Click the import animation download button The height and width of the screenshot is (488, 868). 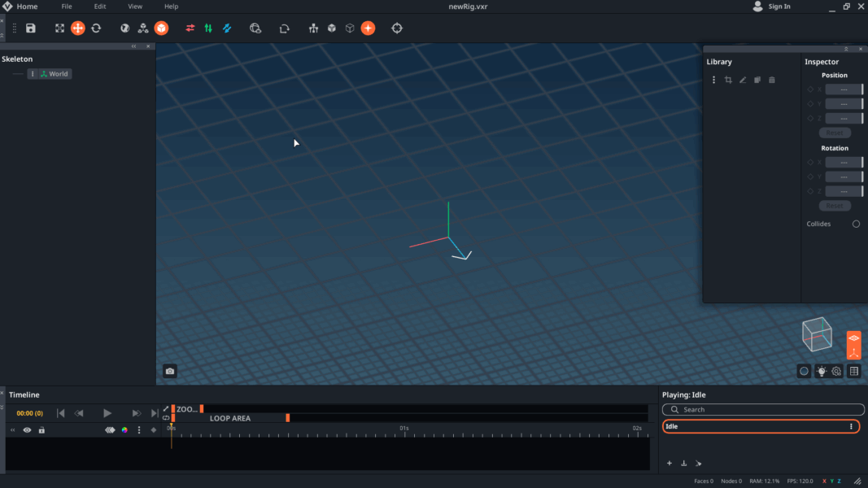coord(683,464)
